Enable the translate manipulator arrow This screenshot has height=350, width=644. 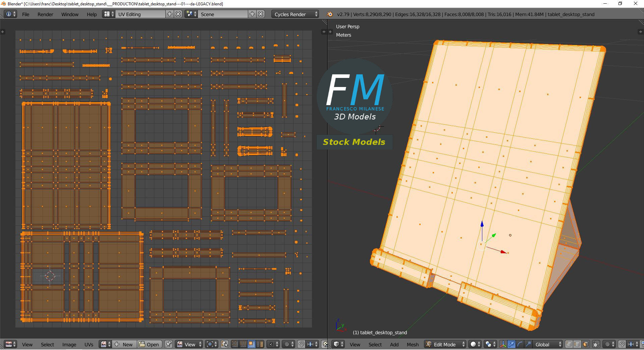click(512, 344)
